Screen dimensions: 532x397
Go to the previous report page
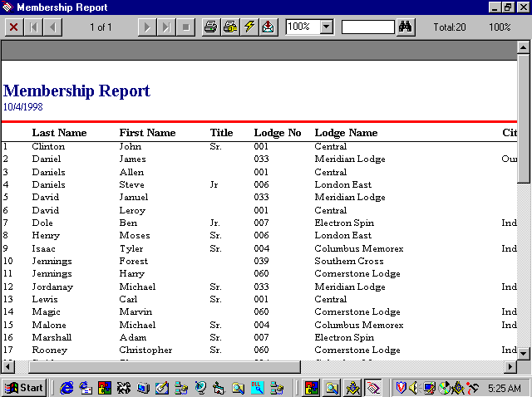(x=53, y=27)
